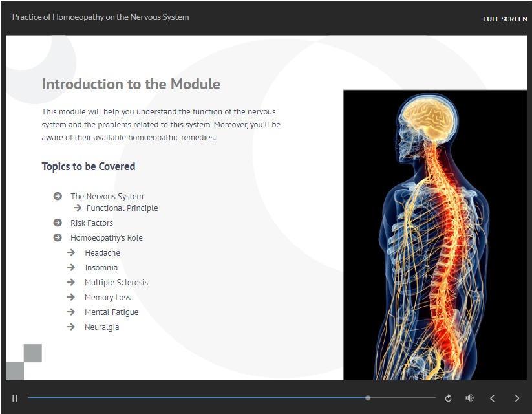Image resolution: width=532 pixels, height=414 pixels.
Task: Choose the Memory Loss topic
Action: [x=107, y=298]
